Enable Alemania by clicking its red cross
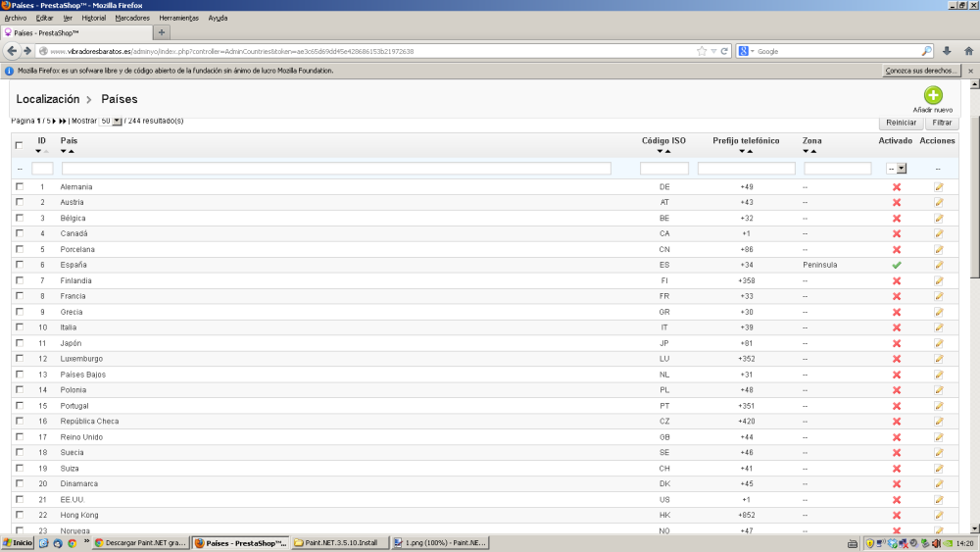Image resolution: width=980 pixels, height=552 pixels. [x=897, y=187]
